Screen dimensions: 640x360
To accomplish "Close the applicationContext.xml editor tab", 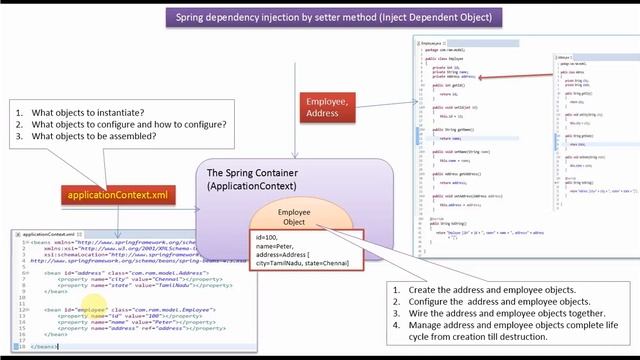I will [x=79, y=234].
